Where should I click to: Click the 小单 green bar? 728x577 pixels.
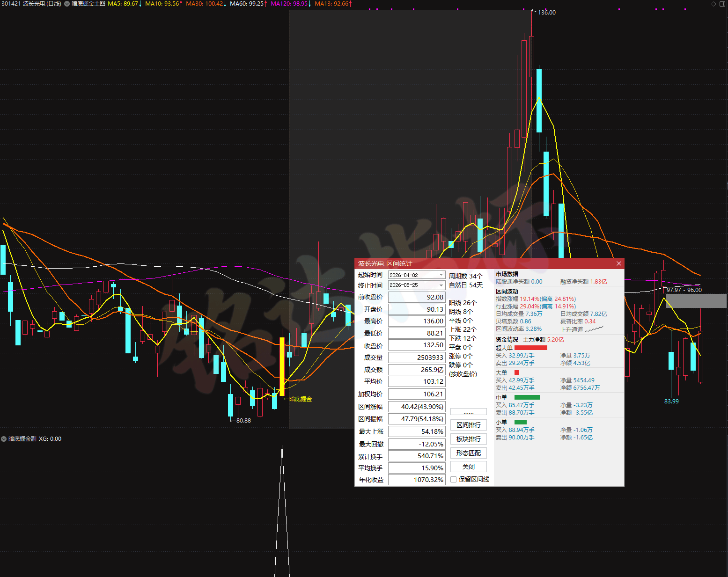click(521, 422)
